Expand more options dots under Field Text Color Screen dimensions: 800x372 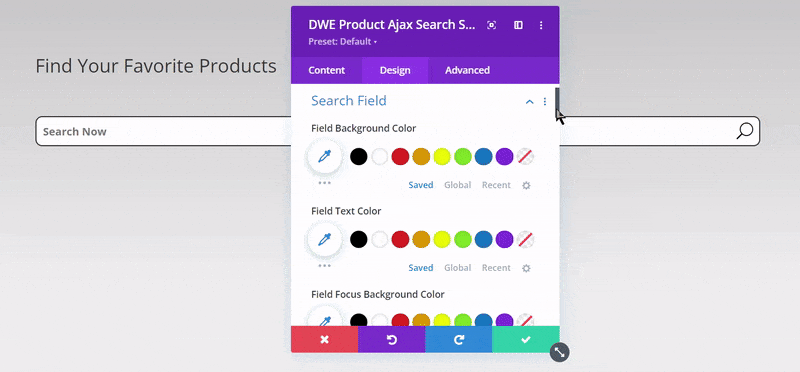click(324, 265)
